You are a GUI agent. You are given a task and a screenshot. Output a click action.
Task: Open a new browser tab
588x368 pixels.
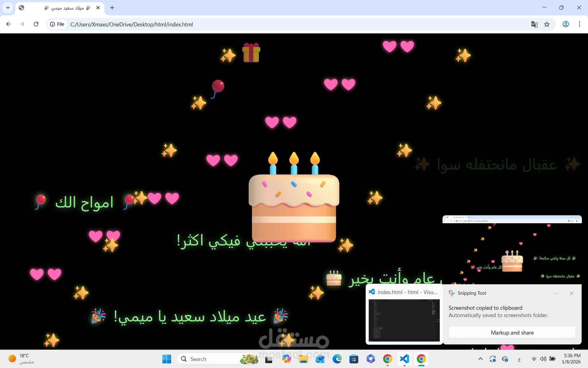point(112,8)
